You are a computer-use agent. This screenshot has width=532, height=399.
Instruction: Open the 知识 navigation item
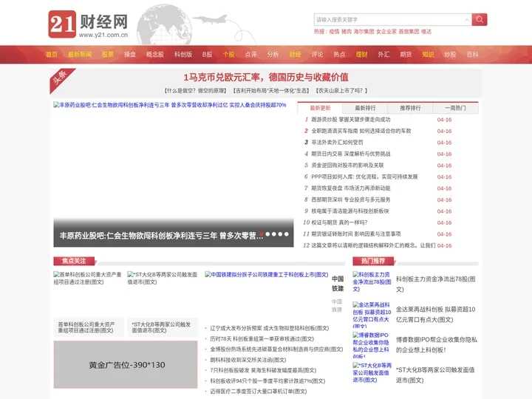click(x=428, y=54)
